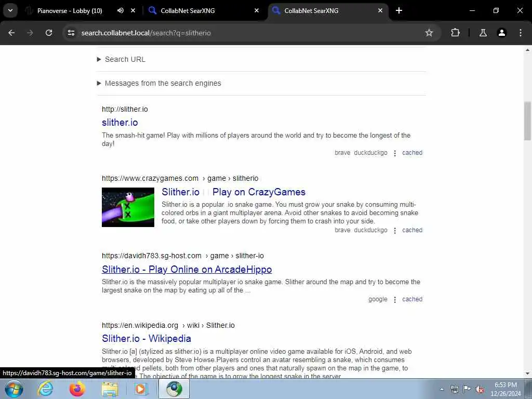Open the Action Center flag icon
Image resolution: width=532 pixels, height=399 pixels.
coord(467,389)
